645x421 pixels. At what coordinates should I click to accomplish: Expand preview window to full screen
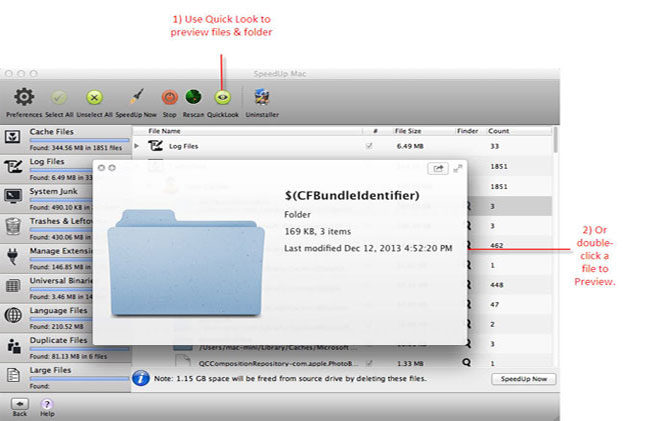(x=458, y=168)
